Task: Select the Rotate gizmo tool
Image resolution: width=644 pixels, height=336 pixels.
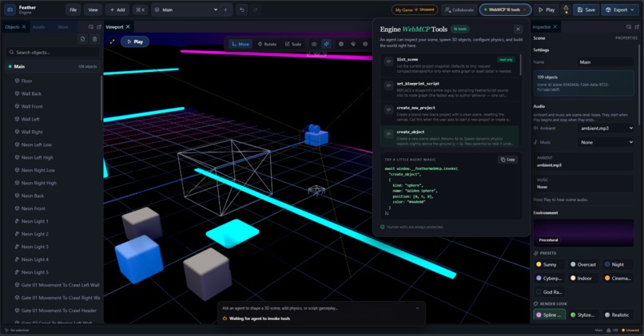Action: 267,44
